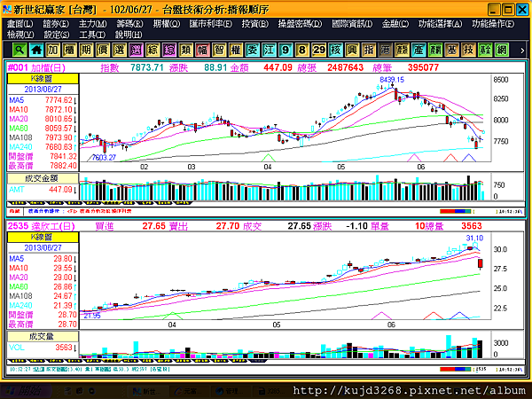
Task: Click the MA240 21.39 row in stock panel
Action: coord(43,305)
